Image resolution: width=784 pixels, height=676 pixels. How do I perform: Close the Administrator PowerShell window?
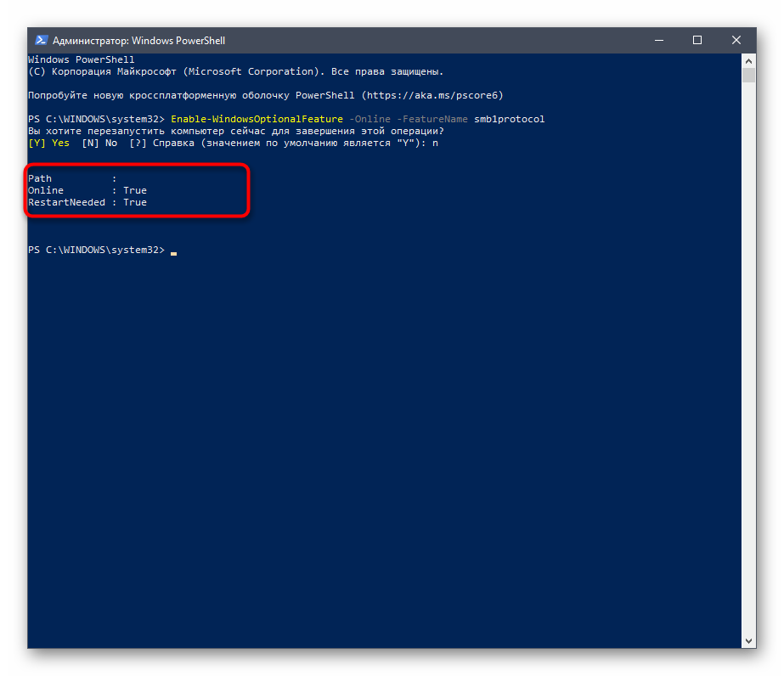(x=736, y=40)
